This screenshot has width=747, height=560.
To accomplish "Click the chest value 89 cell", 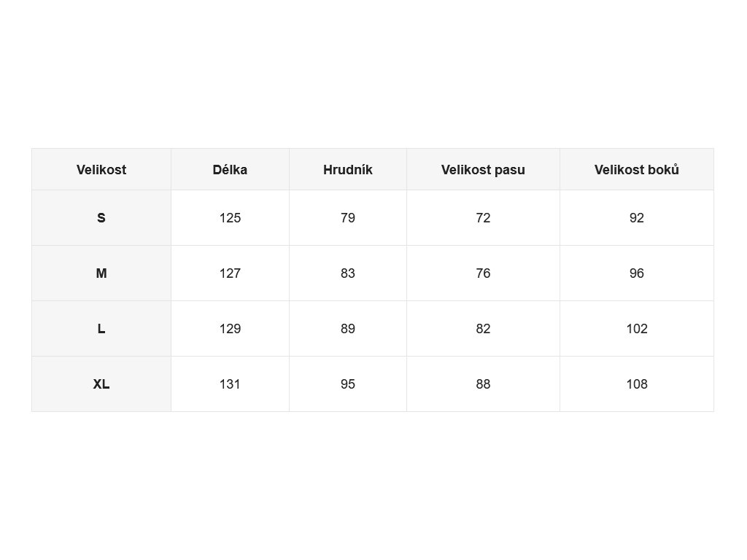I will tap(348, 329).
